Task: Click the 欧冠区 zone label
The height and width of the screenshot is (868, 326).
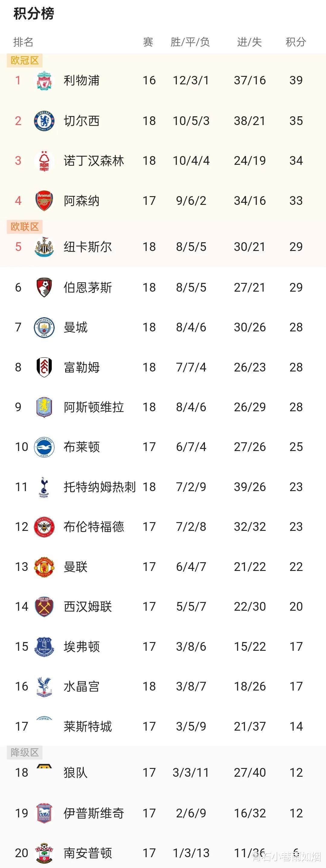Action: point(25,60)
